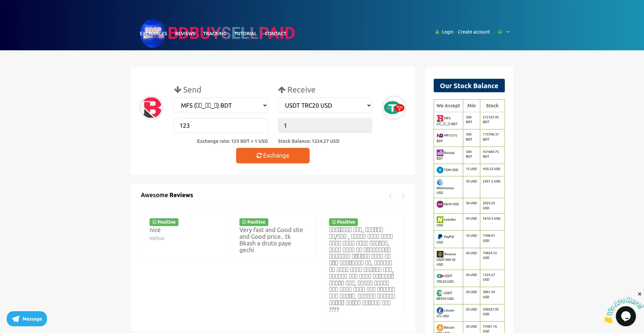Click the BDSP globe logo

pos(153,33)
